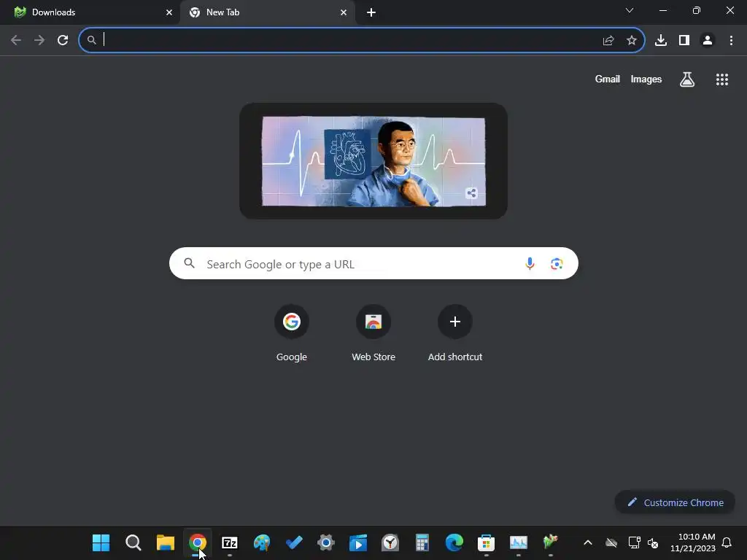Open network status tray icon
This screenshot has width=747, height=560.
(x=634, y=542)
